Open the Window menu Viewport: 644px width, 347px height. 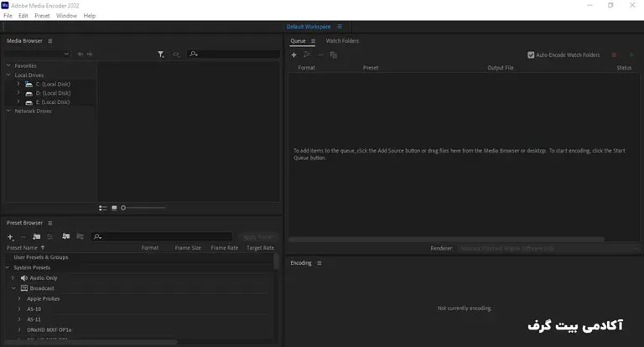coord(66,16)
